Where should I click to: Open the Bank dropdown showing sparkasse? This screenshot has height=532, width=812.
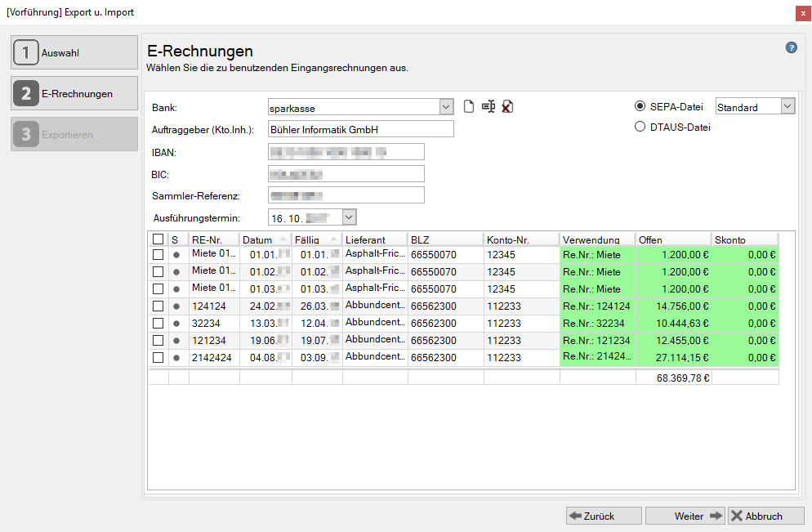coord(446,107)
